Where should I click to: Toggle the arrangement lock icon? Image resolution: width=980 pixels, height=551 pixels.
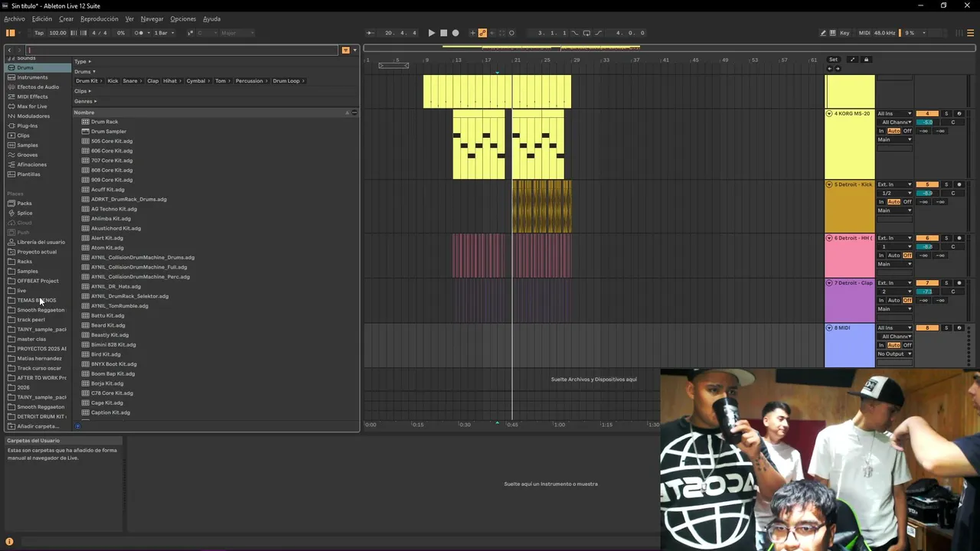click(866, 60)
